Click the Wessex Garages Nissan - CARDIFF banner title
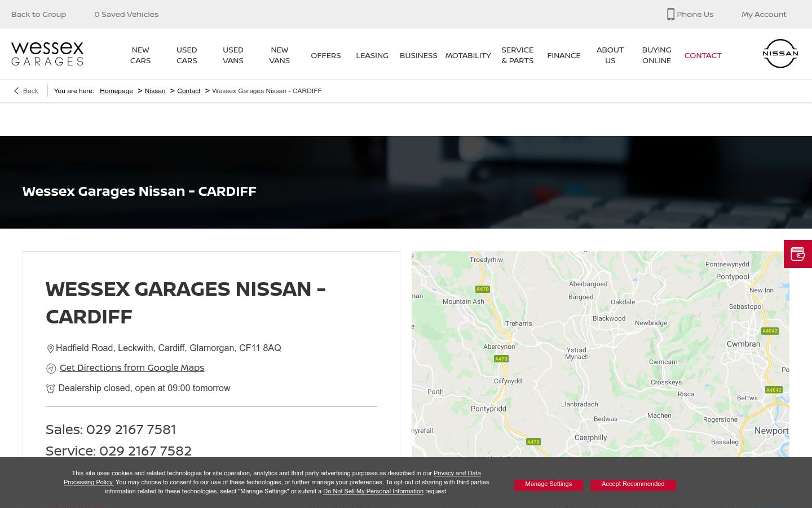 tap(139, 191)
